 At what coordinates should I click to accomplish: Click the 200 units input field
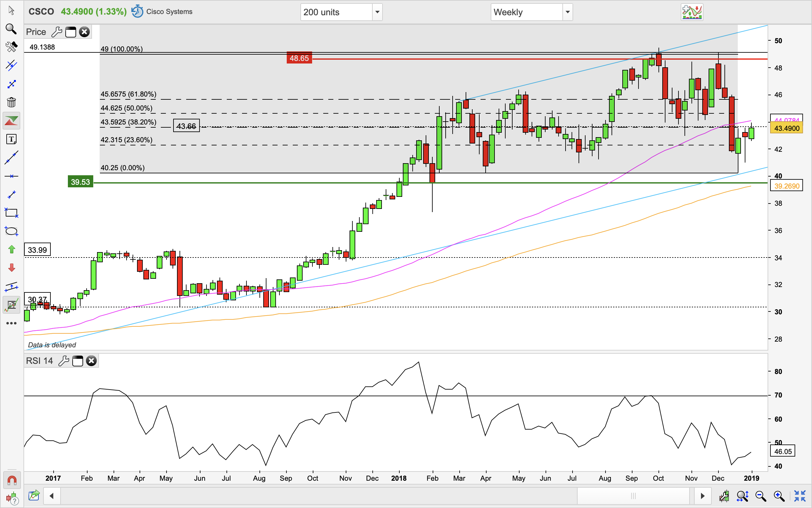[336, 12]
